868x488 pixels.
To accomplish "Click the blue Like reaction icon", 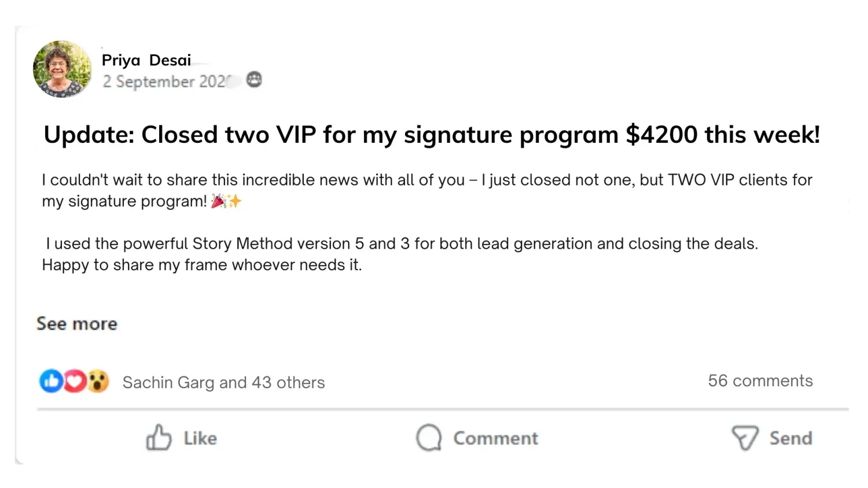I will [x=51, y=381].
